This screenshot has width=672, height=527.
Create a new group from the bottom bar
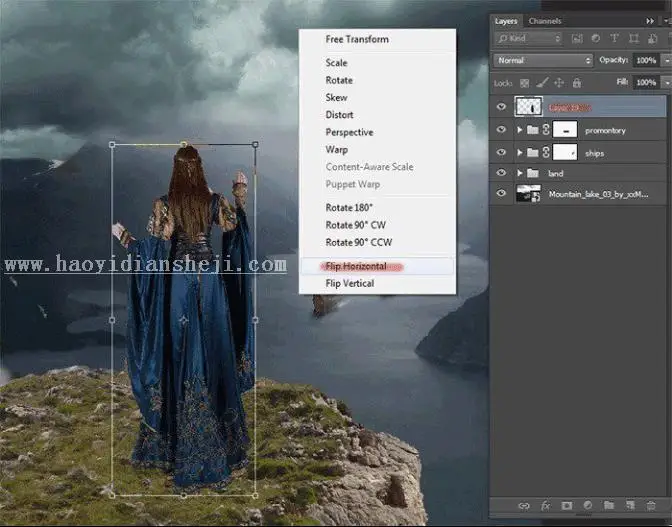[x=609, y=506]
